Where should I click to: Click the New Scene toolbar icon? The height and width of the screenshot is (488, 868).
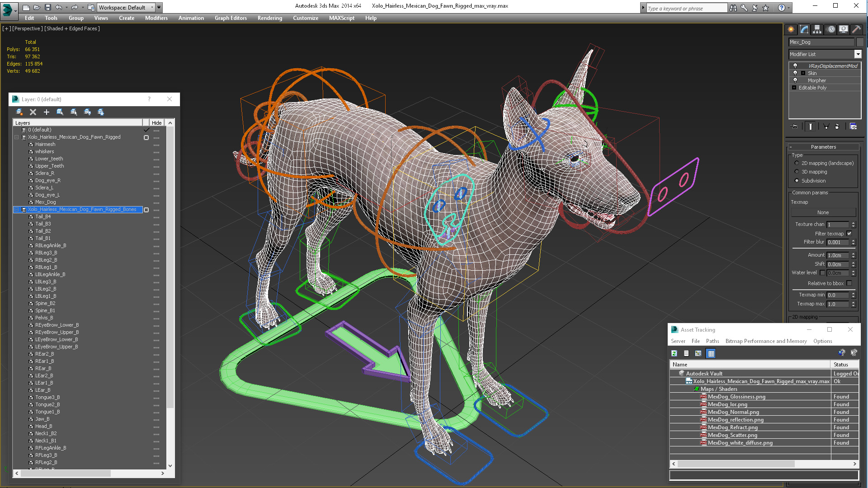point(26,7)
